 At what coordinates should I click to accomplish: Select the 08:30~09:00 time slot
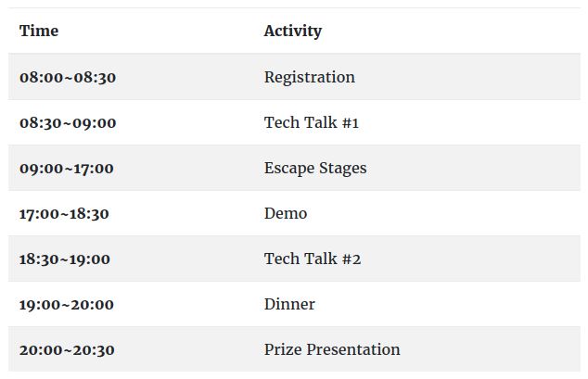click(68, 122)
